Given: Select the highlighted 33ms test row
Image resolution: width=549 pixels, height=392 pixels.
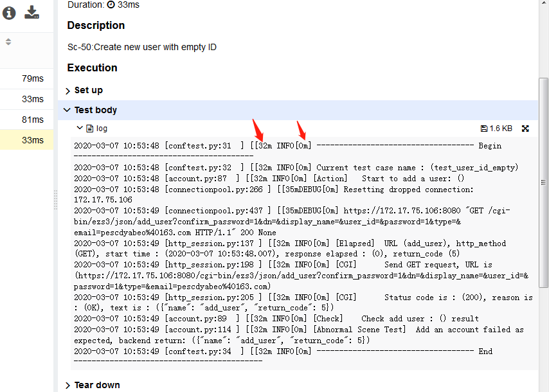Looking at the screenshot, I should (27, 140).
